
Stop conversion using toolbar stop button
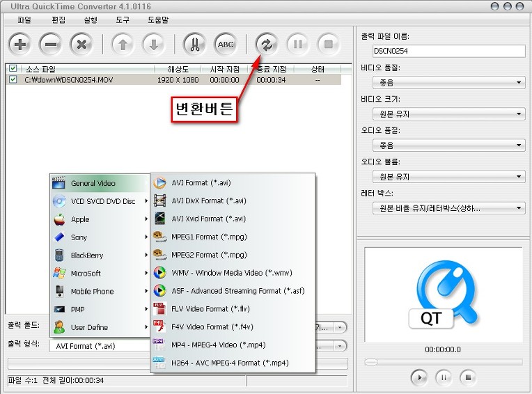[x=328, y=44]
